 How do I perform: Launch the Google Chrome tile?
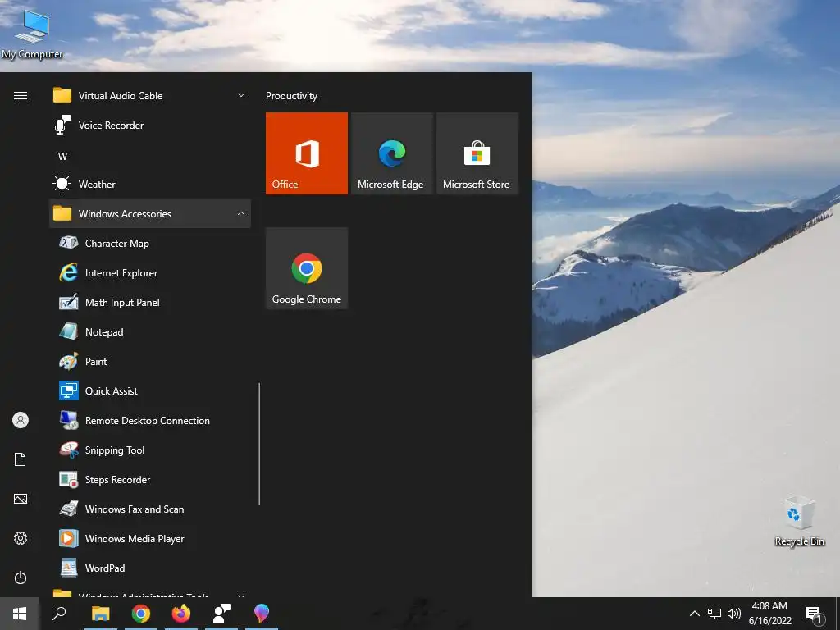tap(307, 268)
